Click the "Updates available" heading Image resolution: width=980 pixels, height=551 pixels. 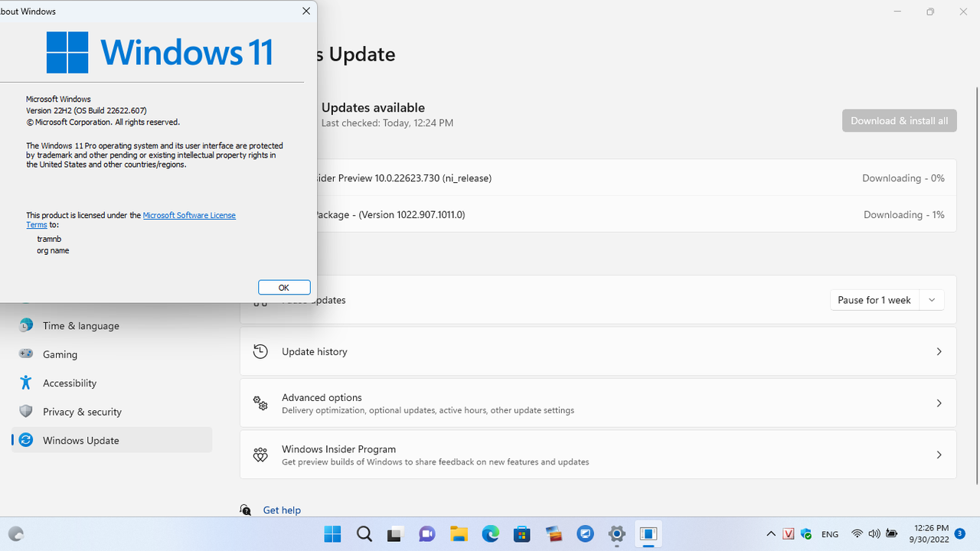(373, 108)
